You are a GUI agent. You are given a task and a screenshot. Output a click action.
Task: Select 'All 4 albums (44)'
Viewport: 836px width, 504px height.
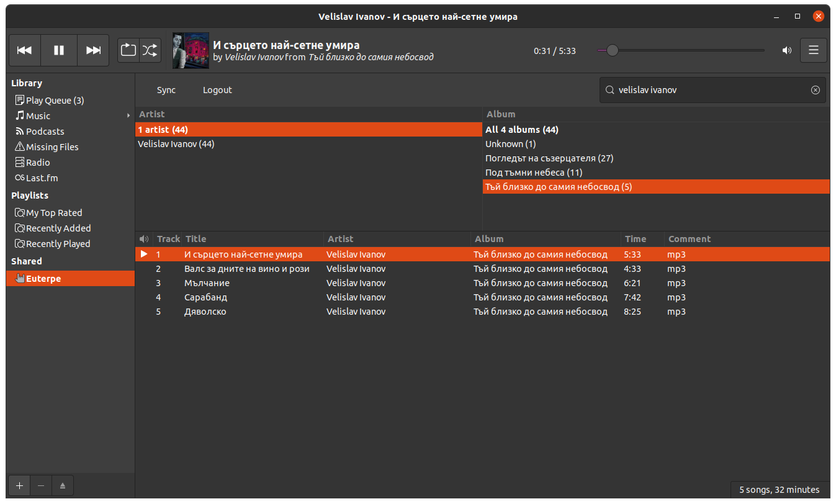656,130
